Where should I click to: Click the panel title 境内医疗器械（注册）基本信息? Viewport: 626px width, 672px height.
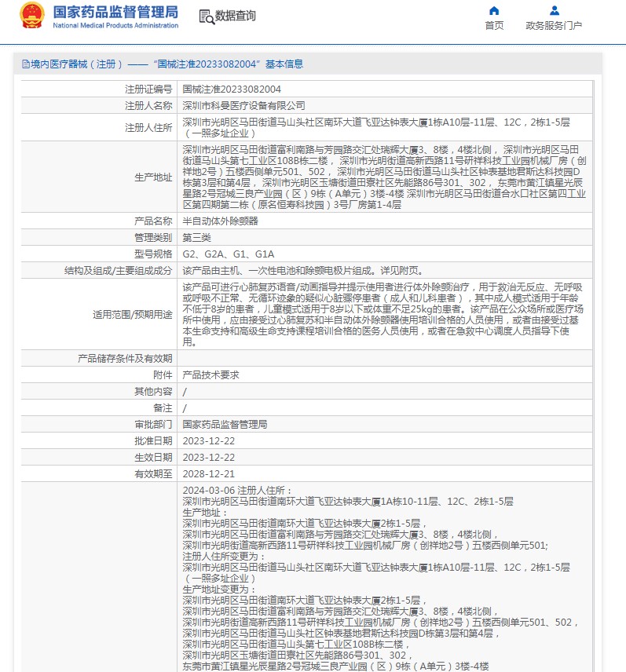167,64
